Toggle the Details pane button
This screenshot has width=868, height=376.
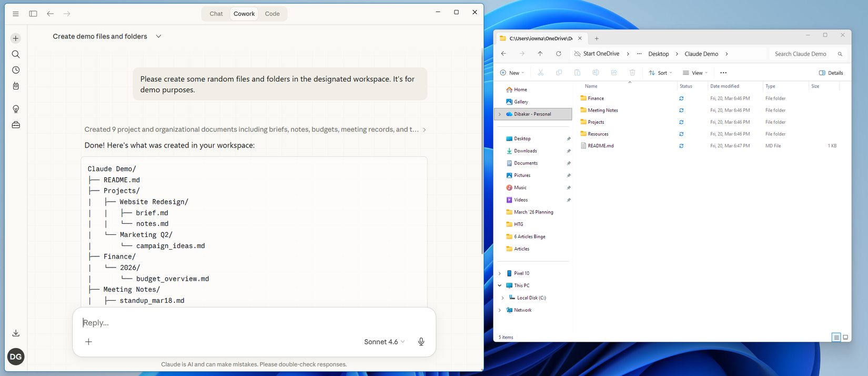tap(831, 73)
